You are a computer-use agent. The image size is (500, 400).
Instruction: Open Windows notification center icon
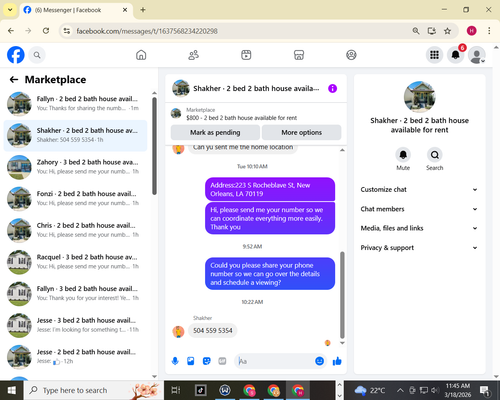(x=485, y=390)
